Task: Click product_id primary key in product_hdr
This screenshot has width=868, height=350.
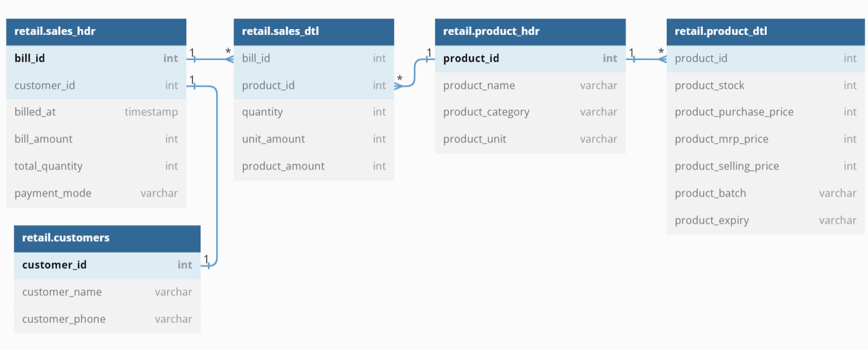Action: tap(530, 59)
